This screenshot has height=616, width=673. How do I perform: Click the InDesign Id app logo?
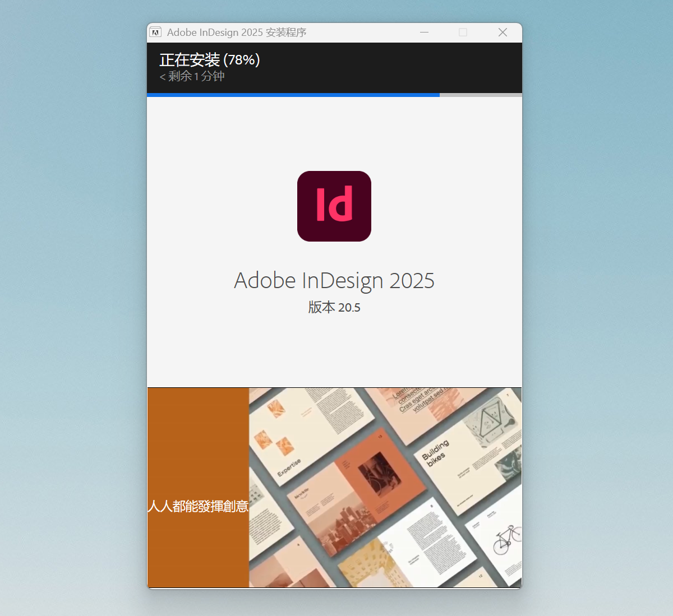point(334,206)
